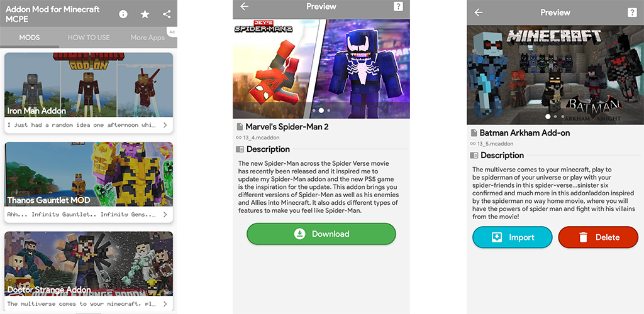Open help icon on Batman preview
644x314 pixels.
[x=632, y=13]
